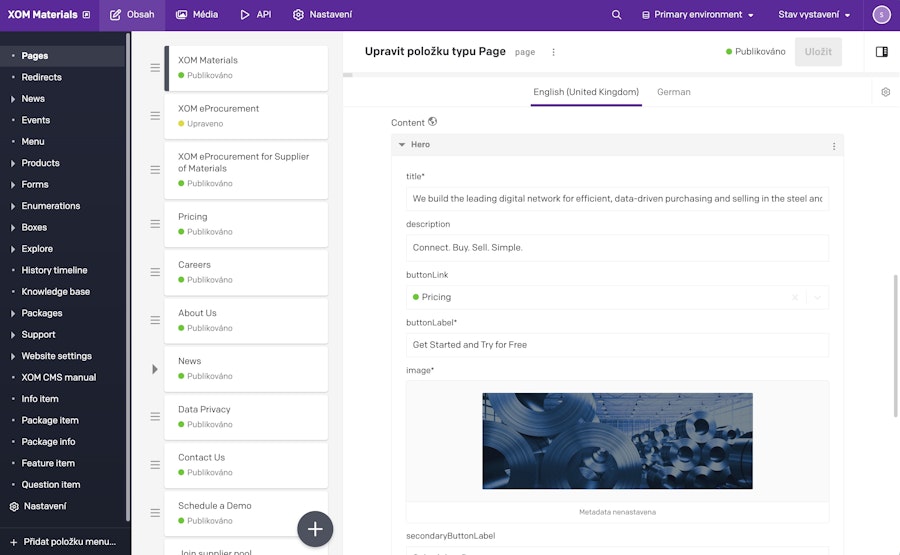Open the search magnifier icon
The height and width of the screenshot is (555, 900).
[616, 15]
